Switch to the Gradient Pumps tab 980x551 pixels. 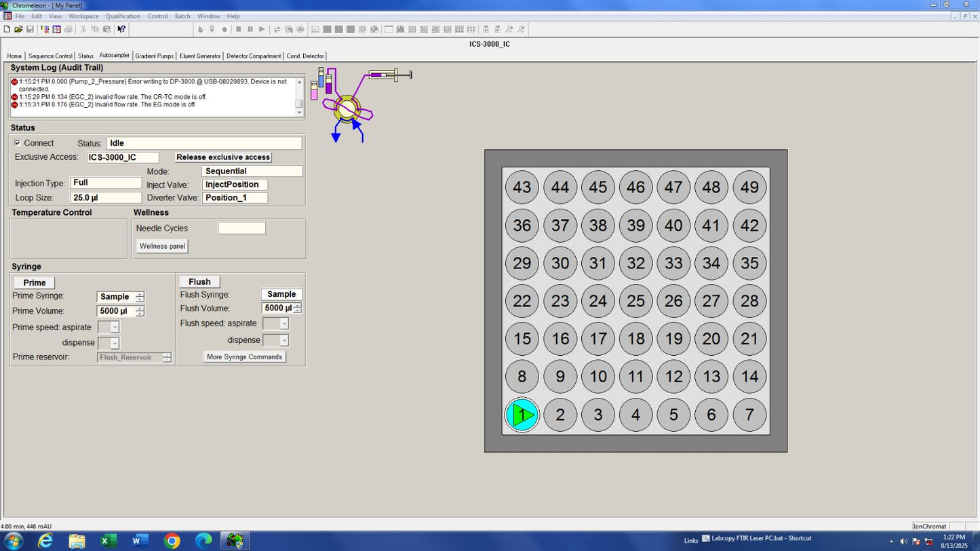click(154, 56)
